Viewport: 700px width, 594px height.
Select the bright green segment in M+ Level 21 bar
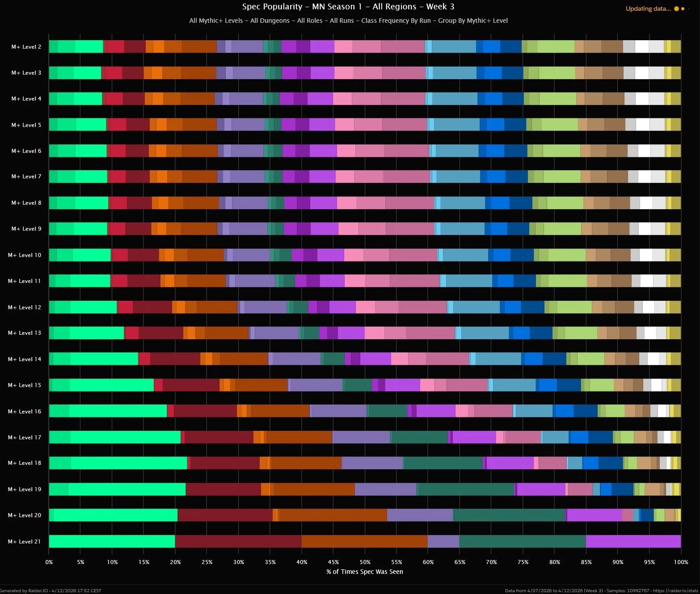[x=112, y=541]
